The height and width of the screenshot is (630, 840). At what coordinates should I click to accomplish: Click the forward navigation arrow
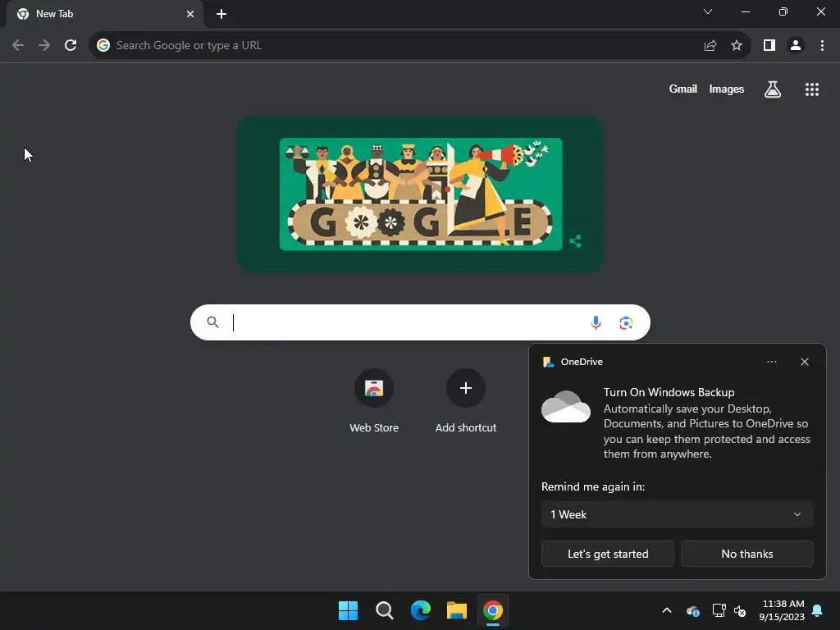tap(44, 46)
